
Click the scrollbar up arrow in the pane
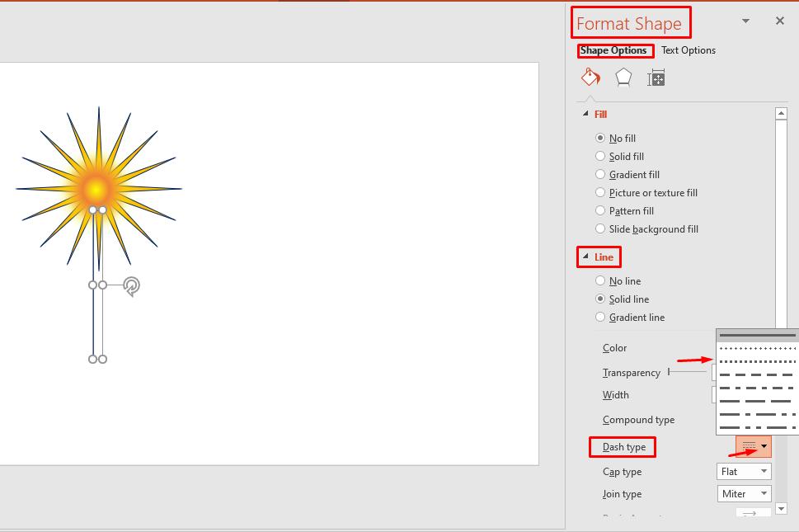tap(781, 111)
